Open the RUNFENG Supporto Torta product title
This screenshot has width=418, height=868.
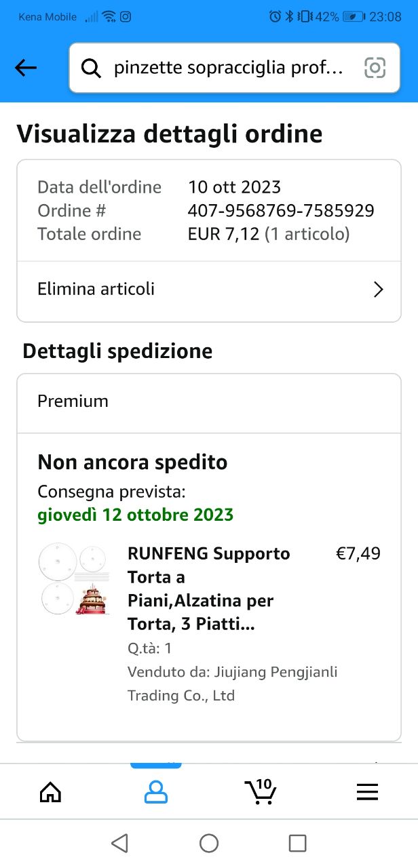point(209,589)
